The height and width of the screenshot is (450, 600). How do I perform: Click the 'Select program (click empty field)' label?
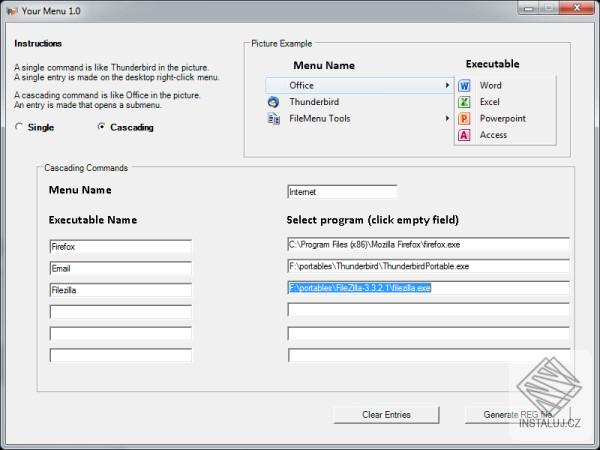pos(372,220)
